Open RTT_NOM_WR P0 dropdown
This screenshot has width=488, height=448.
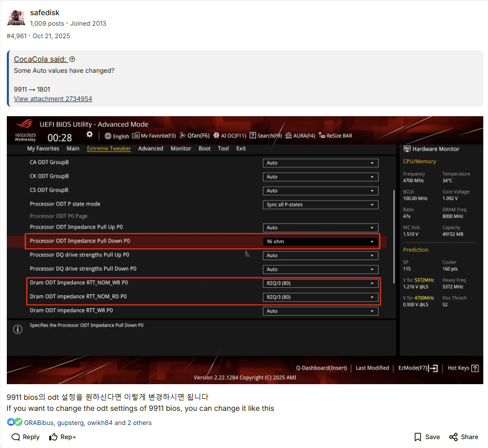click(x=320, y=284)
